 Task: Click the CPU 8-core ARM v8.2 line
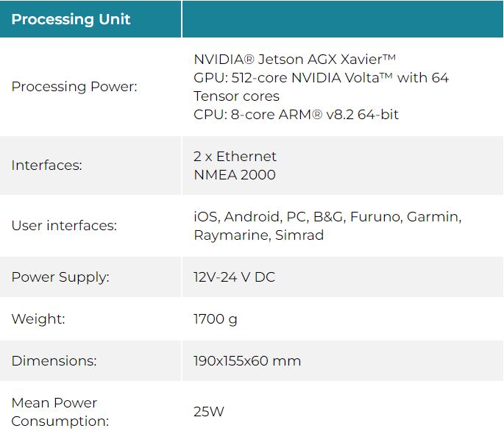coord(296,115)
